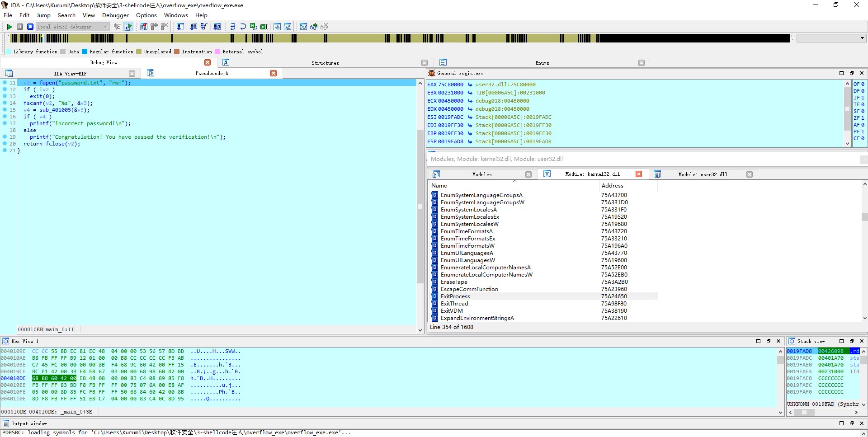Close the Pseudocode-A tab
The width and height of the screenshot is (868, 437).
tap(274, 73)
